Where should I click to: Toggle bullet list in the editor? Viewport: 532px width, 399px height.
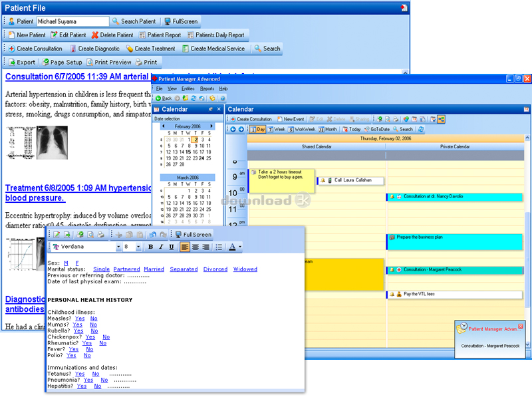pos(219,247)
